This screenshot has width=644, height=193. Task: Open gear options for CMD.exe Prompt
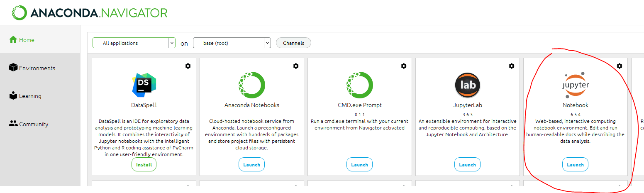pos(404,66)
